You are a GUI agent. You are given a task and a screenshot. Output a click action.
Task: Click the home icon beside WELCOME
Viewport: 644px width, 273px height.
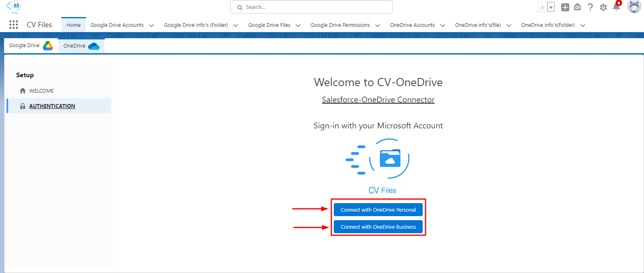point(23,91)
